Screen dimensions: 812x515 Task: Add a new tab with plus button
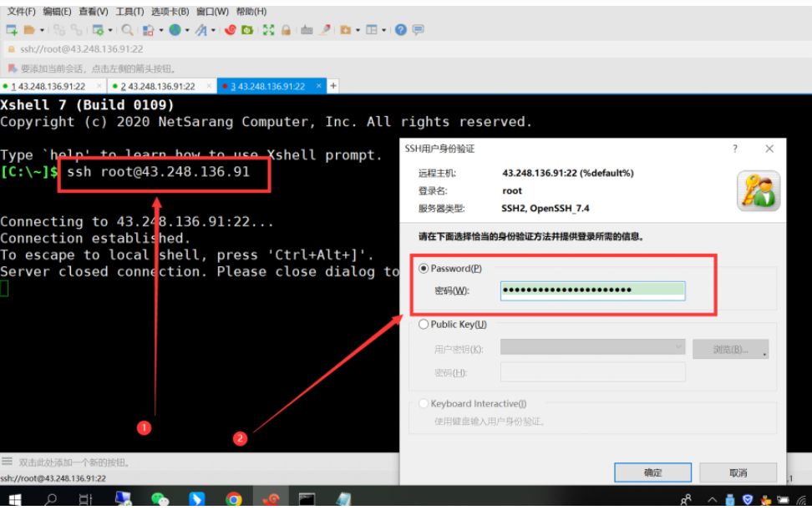[x=333, y=86]
